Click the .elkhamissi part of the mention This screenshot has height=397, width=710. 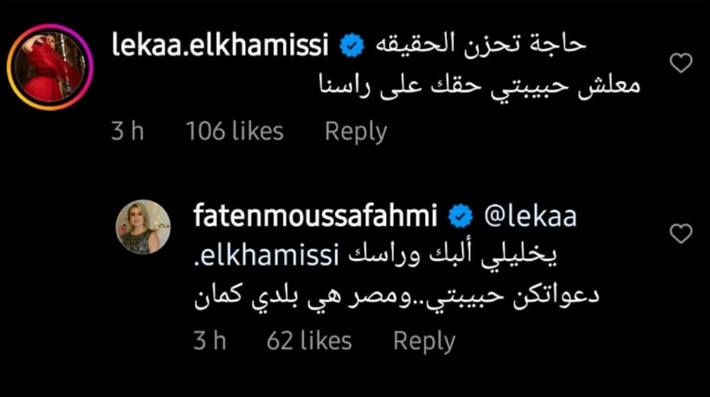[x=267, y=255]
